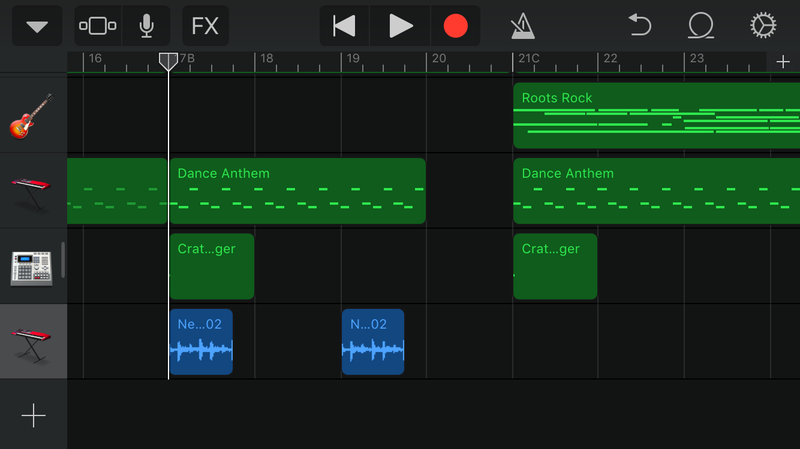This screenshot has height=449, width=800.
Task: Tap the microphone input icon
Action: [x=146, y=26]
